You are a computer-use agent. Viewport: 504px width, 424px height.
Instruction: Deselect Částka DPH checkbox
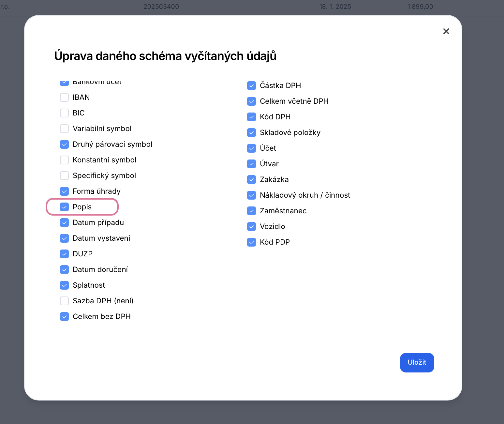252,86
